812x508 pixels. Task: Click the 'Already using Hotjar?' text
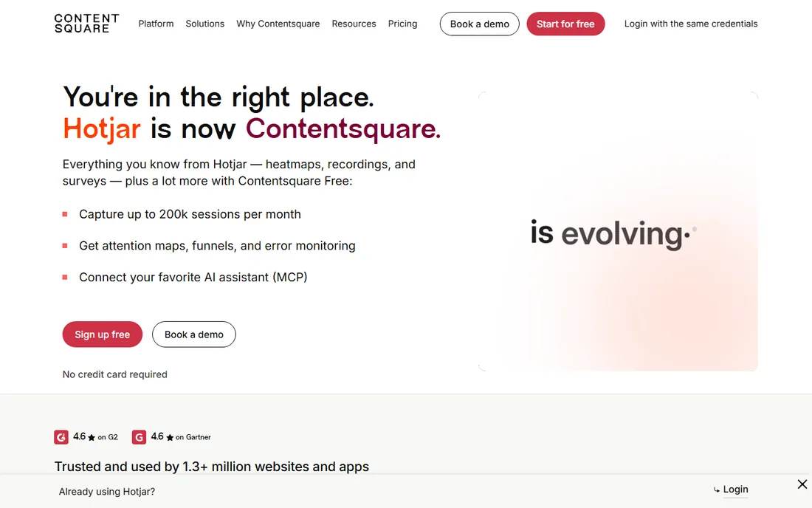click(107, 492)
